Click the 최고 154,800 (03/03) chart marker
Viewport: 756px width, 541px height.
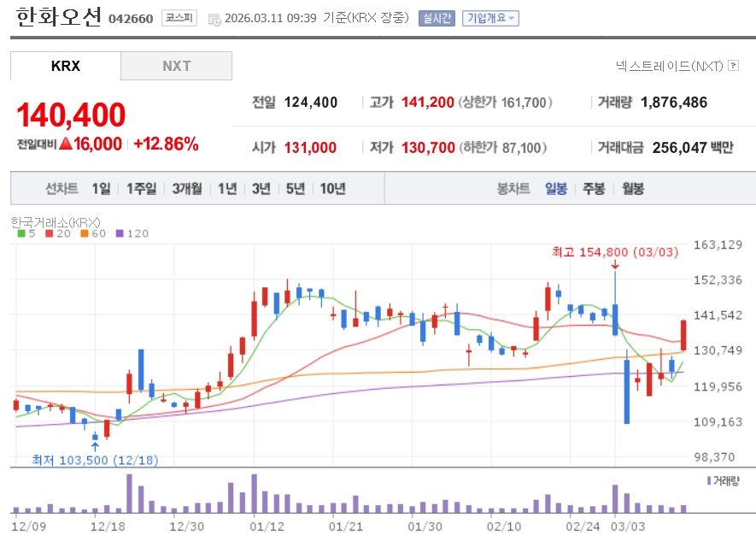tap(615, 252)
